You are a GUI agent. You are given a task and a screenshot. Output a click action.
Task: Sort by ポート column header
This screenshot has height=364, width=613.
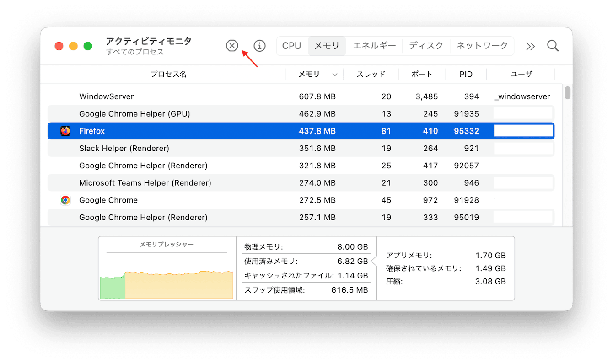pyautogui.click(x=422, y=74)
